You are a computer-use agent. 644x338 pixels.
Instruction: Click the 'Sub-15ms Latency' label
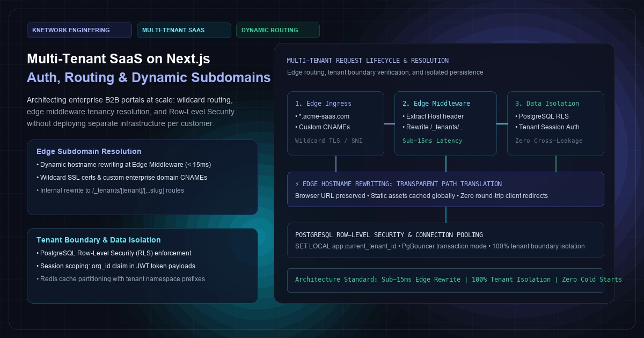coord(433,141)
